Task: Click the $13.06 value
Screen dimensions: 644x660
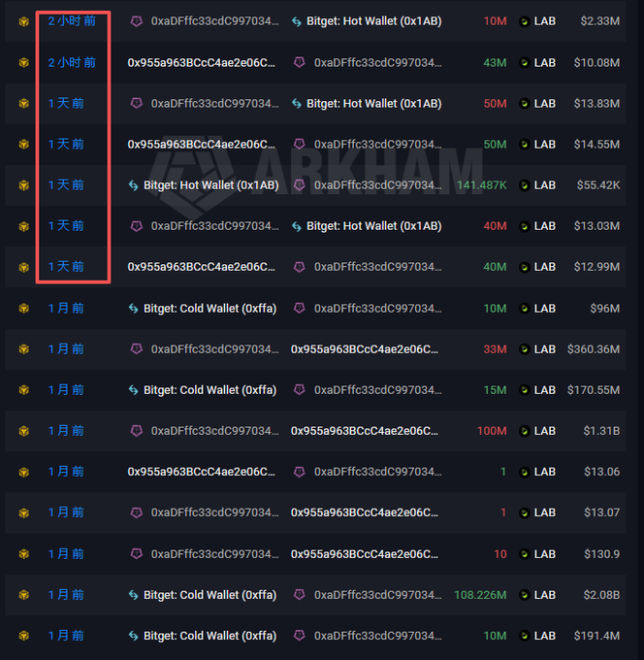Action: pos(602,472)
